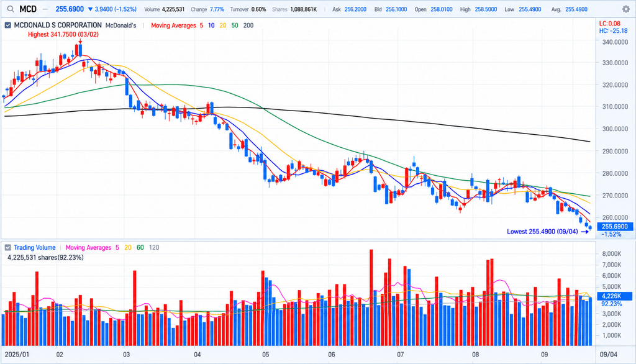
Task: Click the last price 255.6900 in header
Action: [x=70, y=9]
